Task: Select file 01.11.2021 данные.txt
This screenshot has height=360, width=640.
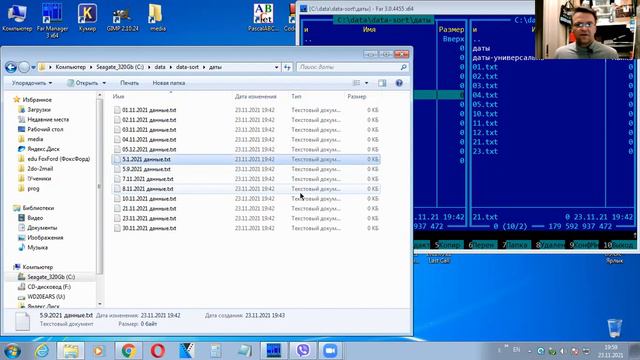Action: pos(149,110)
